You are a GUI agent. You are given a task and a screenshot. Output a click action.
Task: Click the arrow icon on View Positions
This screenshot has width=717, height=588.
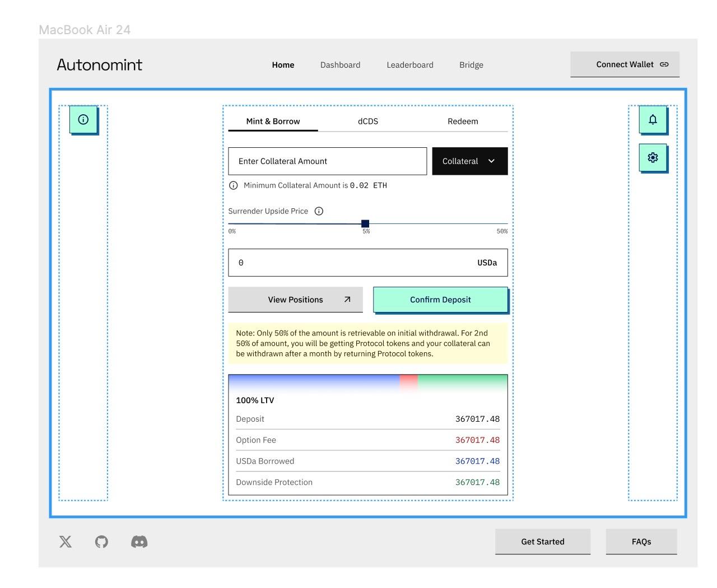(347, 300)
